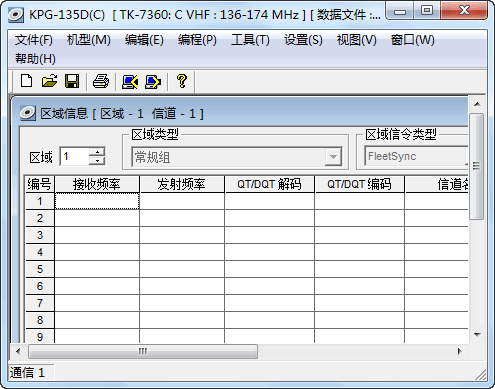Maximize the KPG-135D window
495x389 pixels.
tap(427, 11)
